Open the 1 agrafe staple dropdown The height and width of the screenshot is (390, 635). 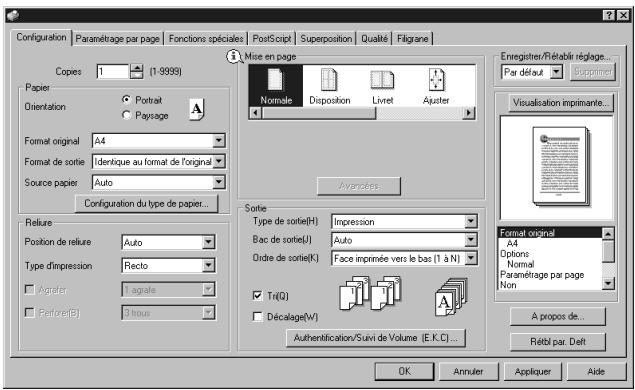tap(208, 290)
